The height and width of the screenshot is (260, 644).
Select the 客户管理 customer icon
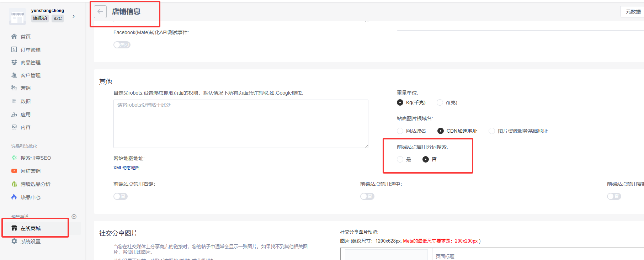(x=14, y=75)
